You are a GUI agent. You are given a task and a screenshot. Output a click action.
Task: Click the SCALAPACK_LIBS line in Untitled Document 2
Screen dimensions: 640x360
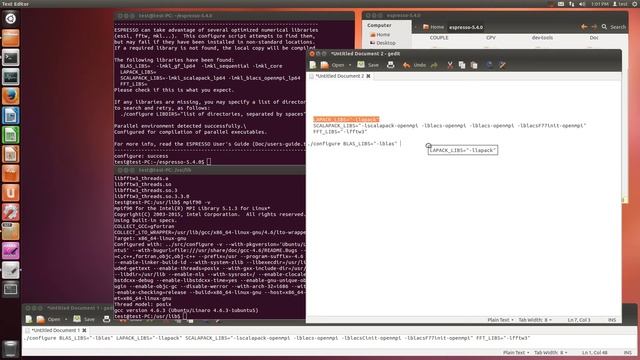click(449, 125)
